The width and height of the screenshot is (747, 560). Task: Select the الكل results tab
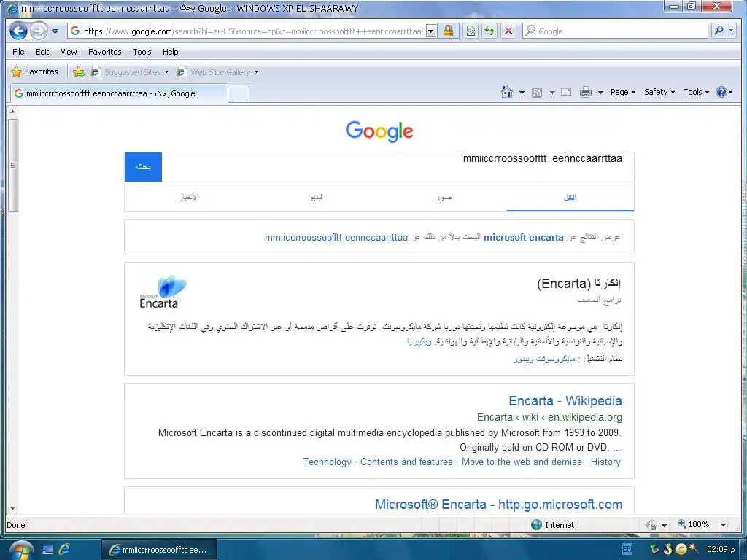(570, 197)
